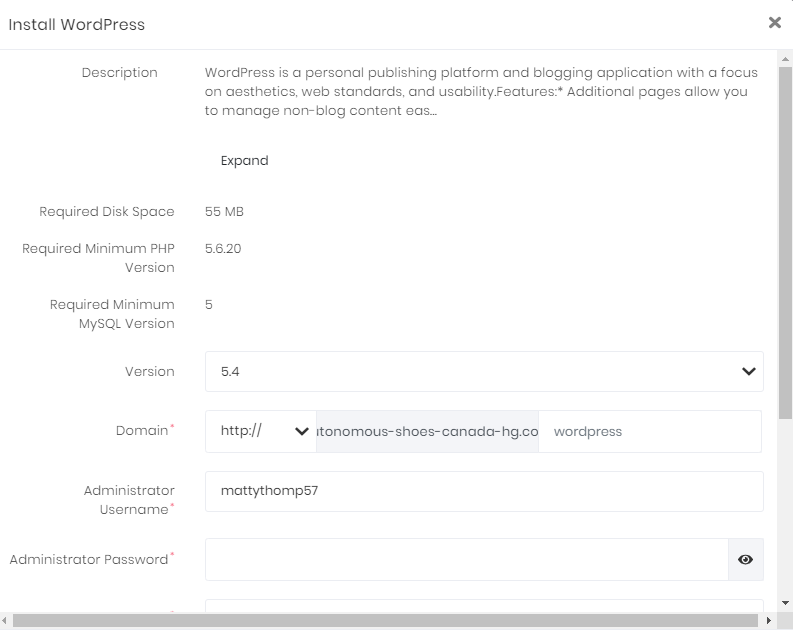Viewport: 793px width, 633px height.
Task: Click the horizontal scrollbar left arrow
Action: [x=5, y=620]
